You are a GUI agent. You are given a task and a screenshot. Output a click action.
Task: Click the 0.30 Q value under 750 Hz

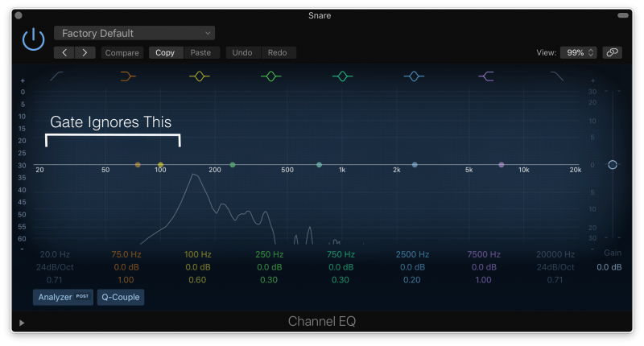341,280
